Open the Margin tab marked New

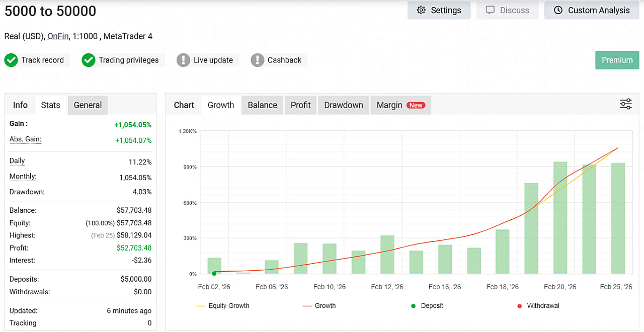tap(400, 105)
